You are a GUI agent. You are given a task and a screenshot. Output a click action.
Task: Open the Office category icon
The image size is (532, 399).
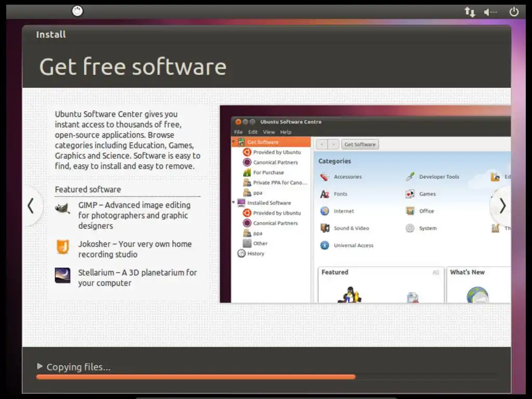[410, 211]
